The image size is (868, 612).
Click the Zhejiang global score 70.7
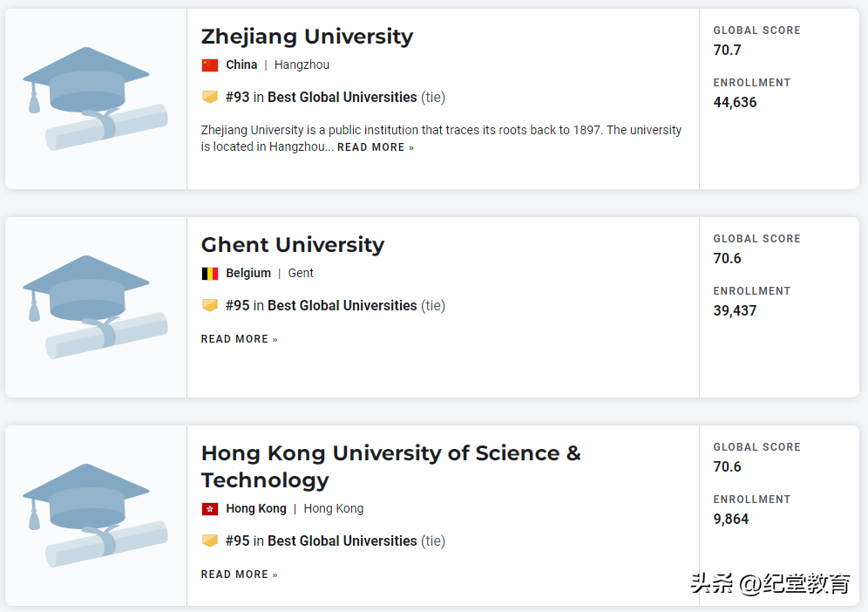(x=727, y=51)
